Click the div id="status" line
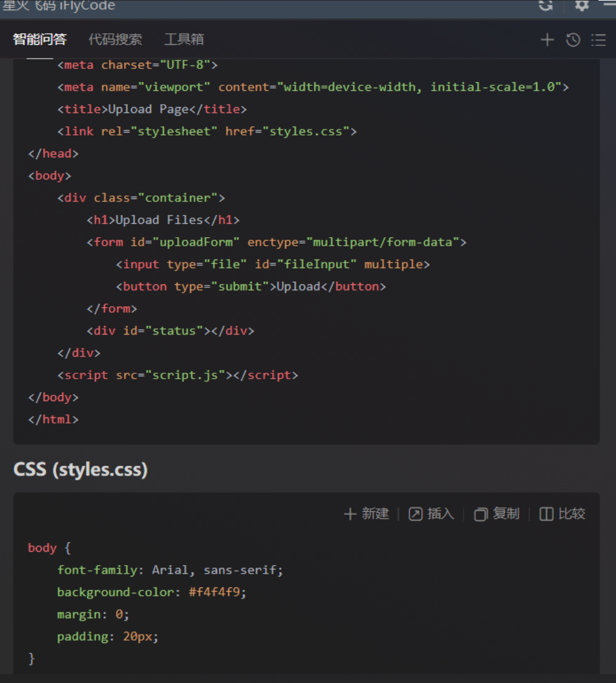Viewport: 616px width, 683px height. pos(170,331)
